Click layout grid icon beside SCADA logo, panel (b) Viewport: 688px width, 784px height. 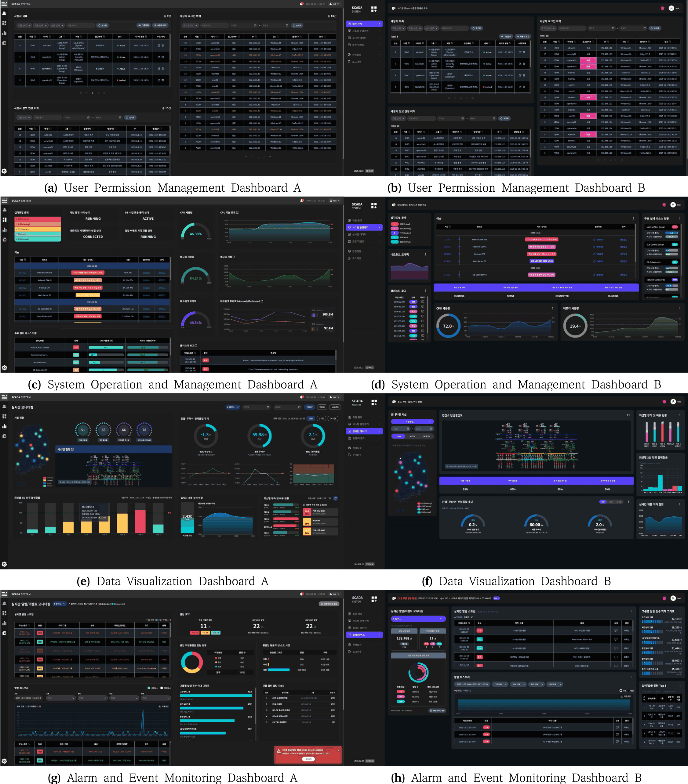pyautogui.click(x=374, y=9)
